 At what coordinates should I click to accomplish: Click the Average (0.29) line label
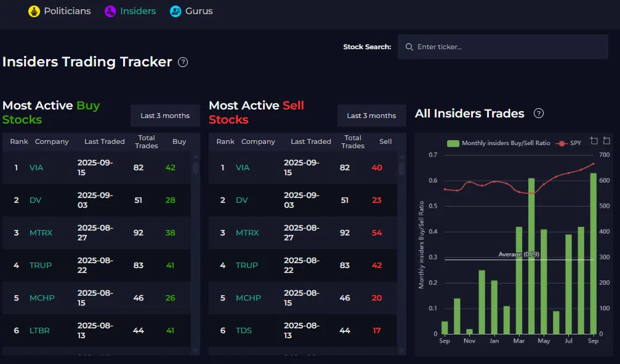[519, 255]
